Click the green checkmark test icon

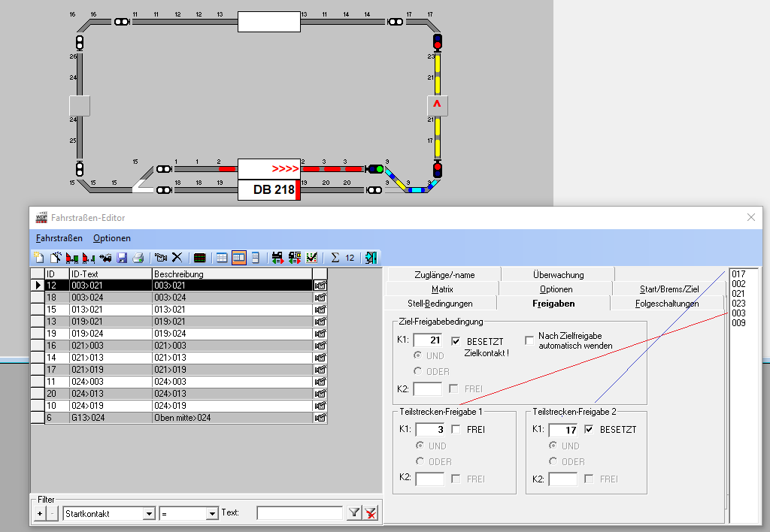coord(312,258)
